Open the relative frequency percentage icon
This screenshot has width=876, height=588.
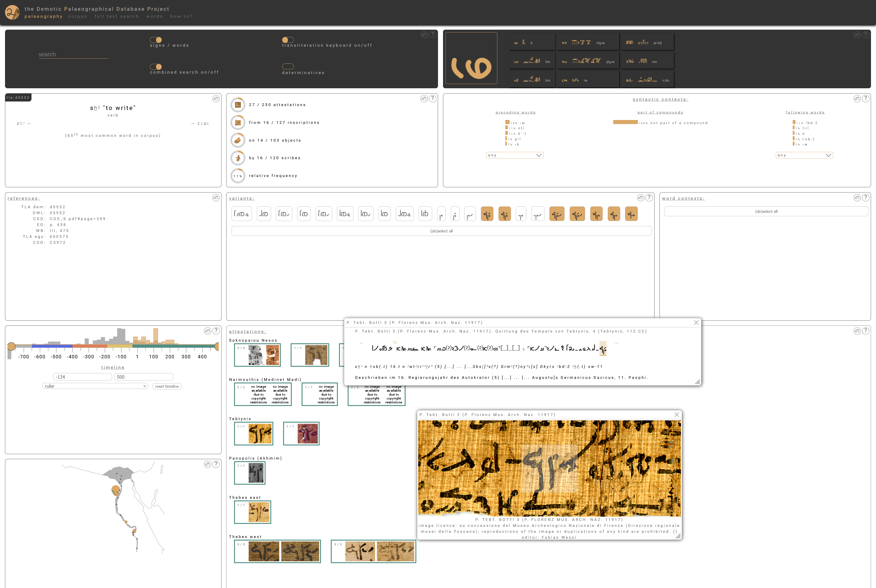click(x=238, y=175)
